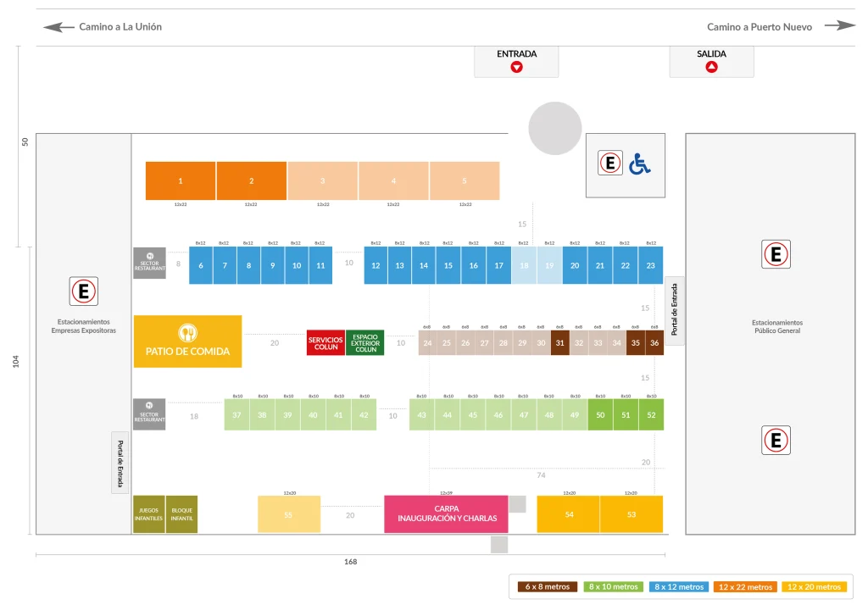The width and height of the screenshot is (868, 616).
Task: Select the 8 x 12 metros legend swatch
Action: click(x=679, y=586)
